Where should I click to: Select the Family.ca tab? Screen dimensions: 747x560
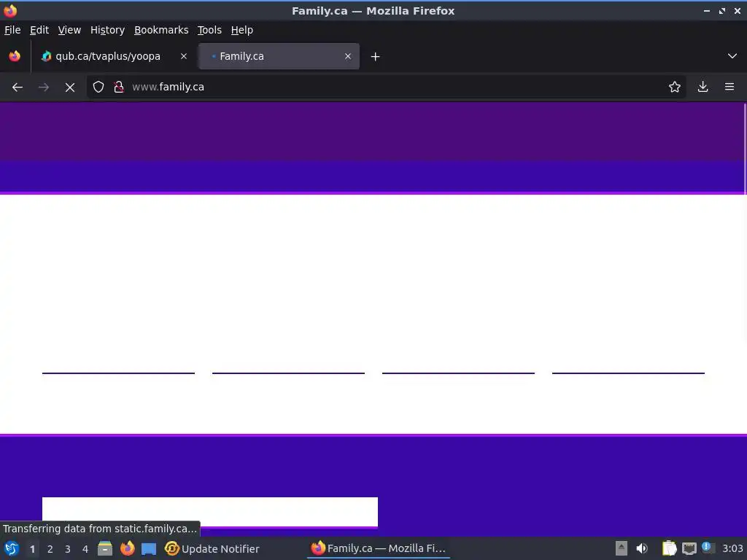click(x=279, y=56)
